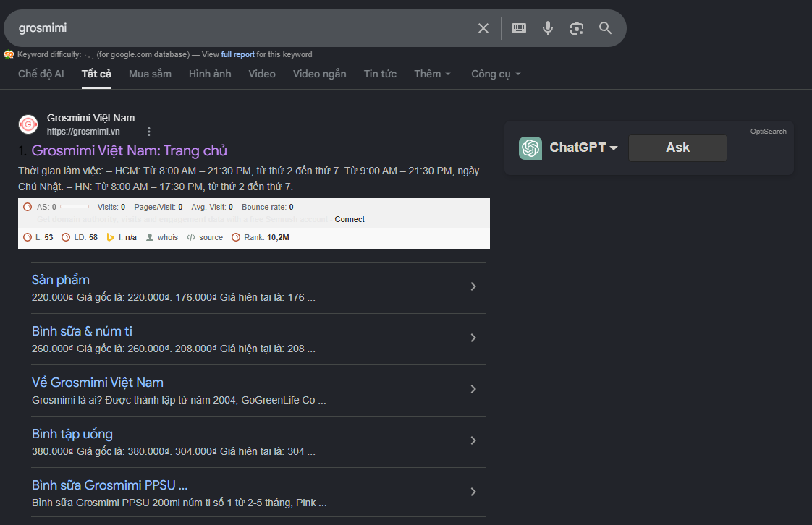Screen dimensions: 812x525
Task: Click the Bounce rate: 0 metric
Action: tap(268, 207)
